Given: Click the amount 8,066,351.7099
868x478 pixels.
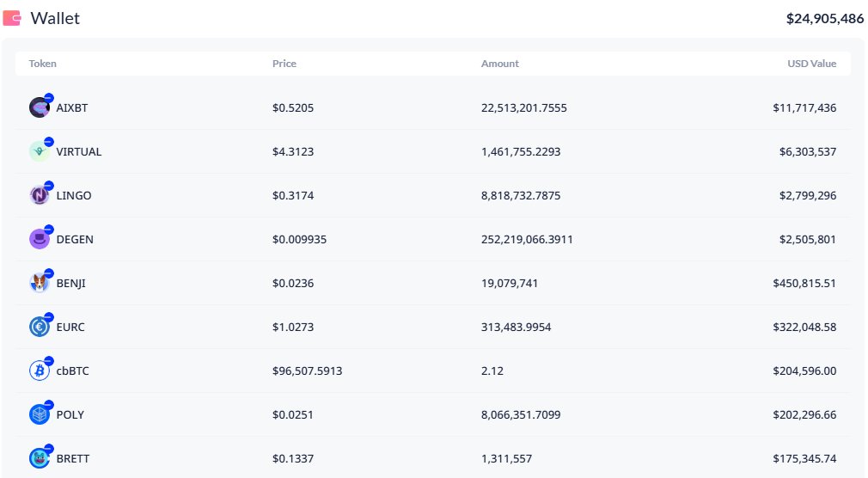Looking at the screenshot, I should click(520, 415).
